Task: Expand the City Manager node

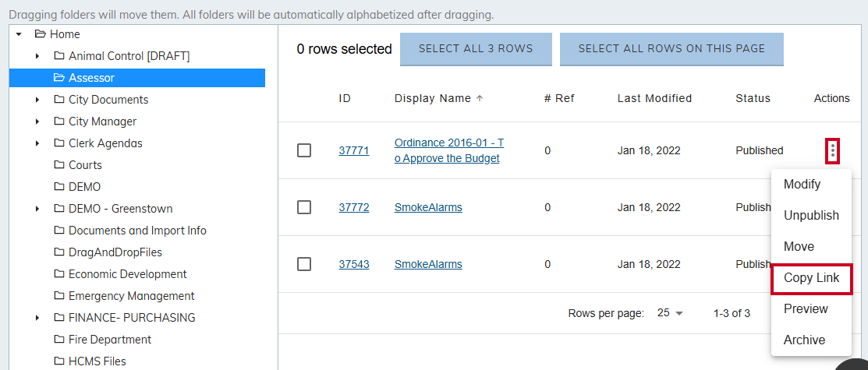Action: (x=37, y=121)
